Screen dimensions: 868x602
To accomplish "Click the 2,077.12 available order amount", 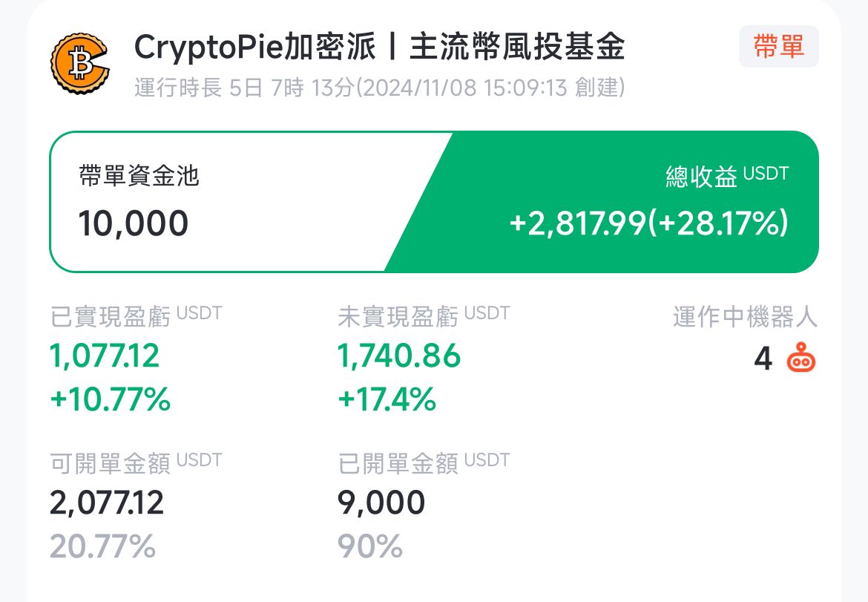I will point(107,503).
